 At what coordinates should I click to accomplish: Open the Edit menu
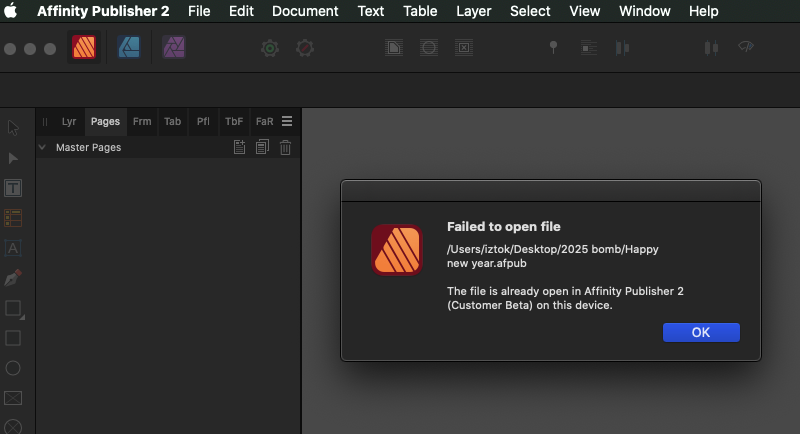(x=241, y=11)
